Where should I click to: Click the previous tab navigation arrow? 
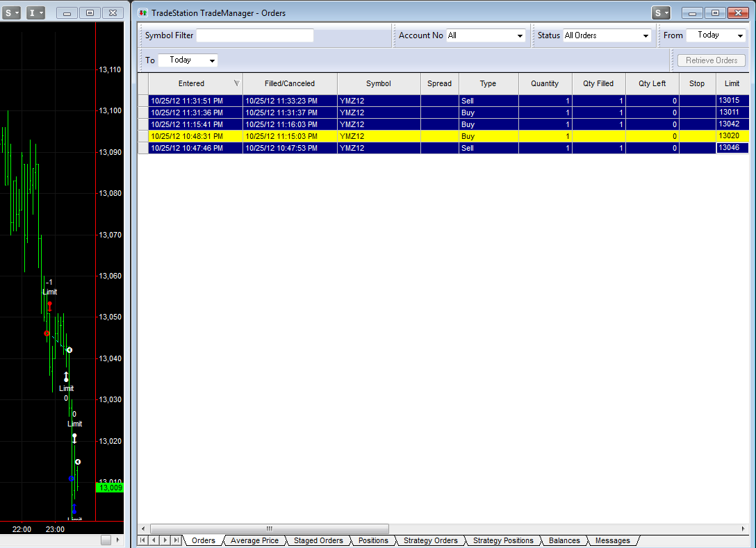154,540
